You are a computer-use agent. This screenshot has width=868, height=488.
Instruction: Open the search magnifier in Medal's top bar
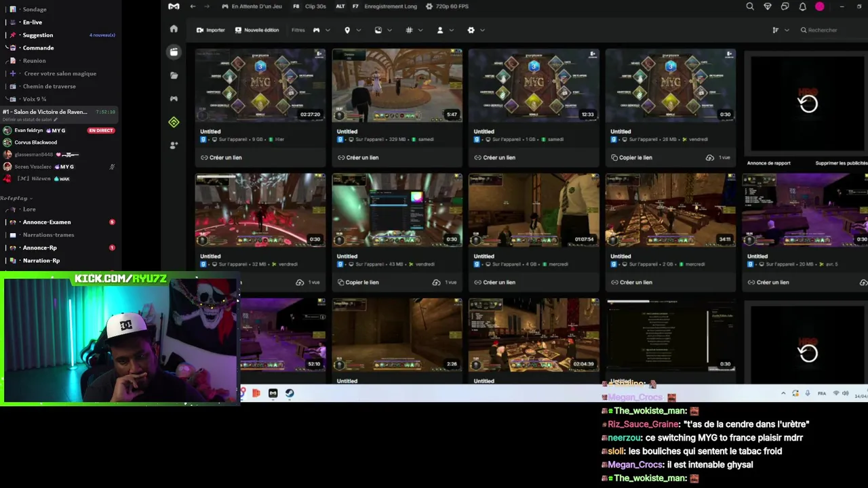750,6
